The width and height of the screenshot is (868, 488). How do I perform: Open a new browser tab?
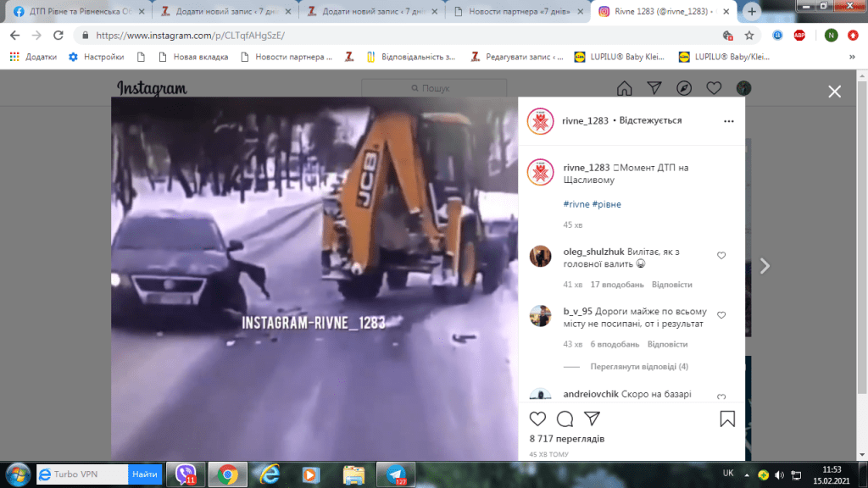point(752,11)
